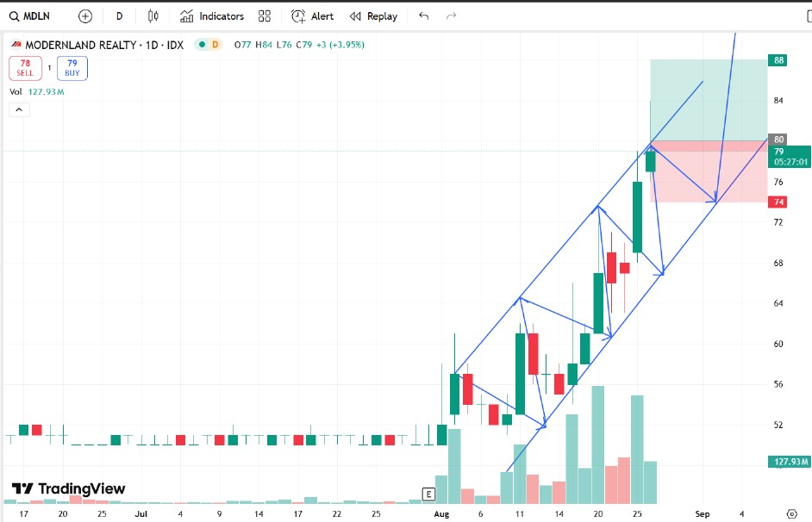This screenshot has width=812, height=522.
Task: Select the green long position profit zone
Action: 709,100
